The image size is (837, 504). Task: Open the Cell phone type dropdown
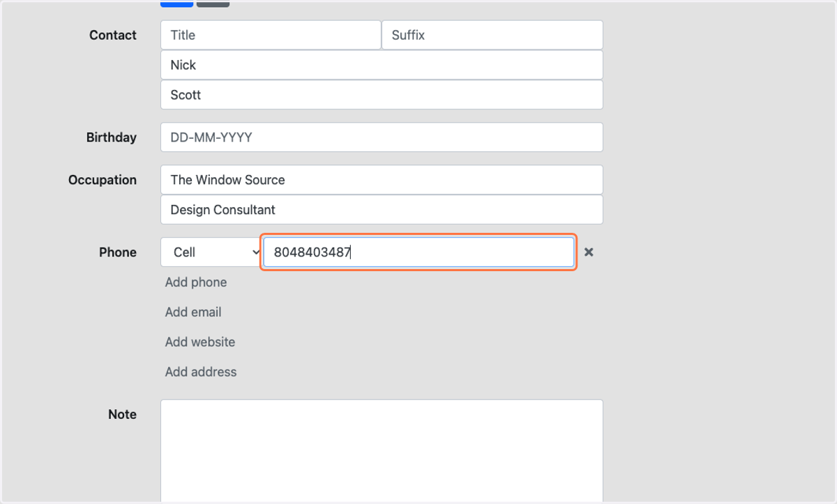click(211, 252)
